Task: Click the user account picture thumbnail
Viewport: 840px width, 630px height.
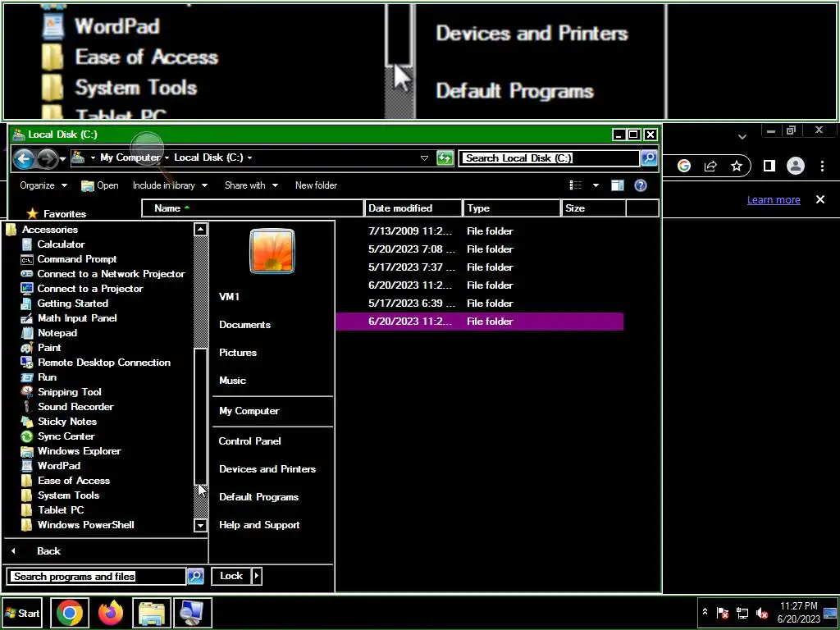Action: coord(272,251)
